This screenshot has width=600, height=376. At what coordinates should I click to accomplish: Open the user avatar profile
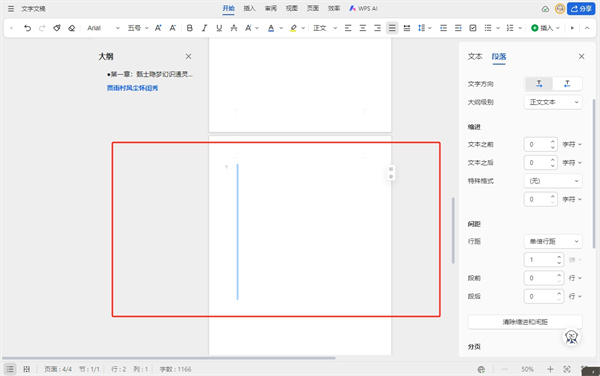560,9
